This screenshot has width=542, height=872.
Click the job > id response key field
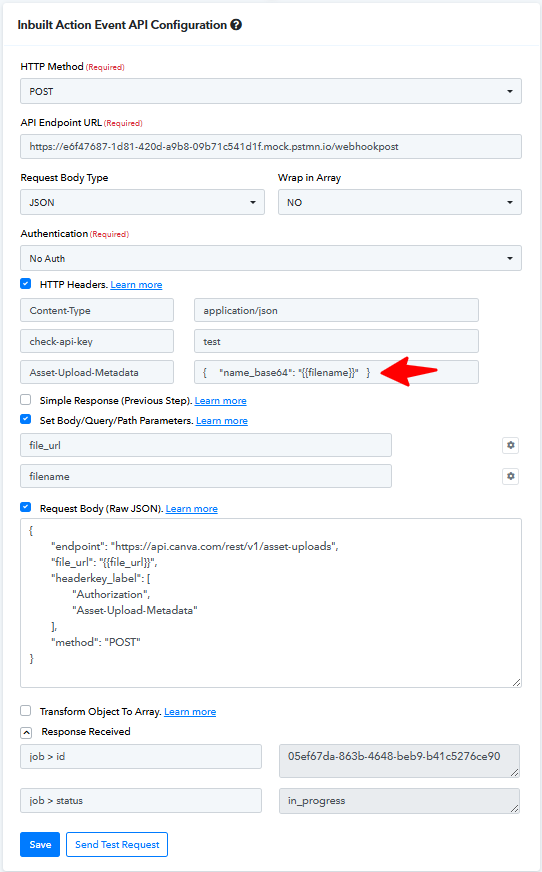pos(141,756)
